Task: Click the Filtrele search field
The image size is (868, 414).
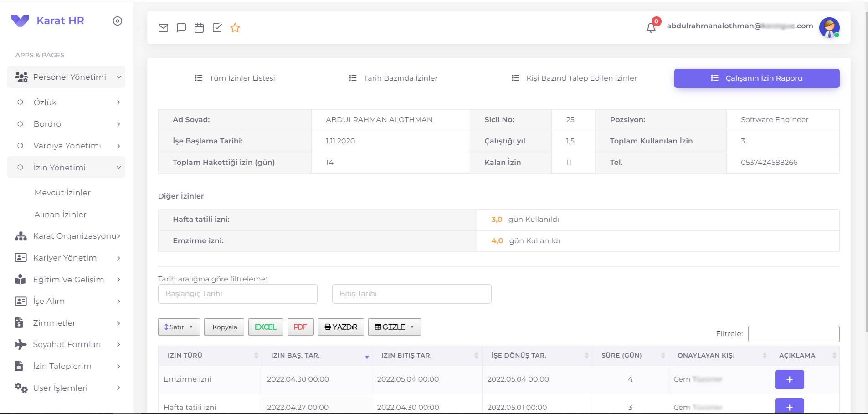Action: point(794,333)
